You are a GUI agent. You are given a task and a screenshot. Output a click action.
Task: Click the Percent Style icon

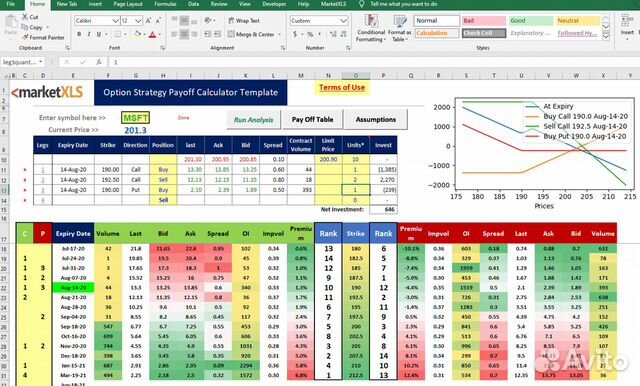pos(310,34)
